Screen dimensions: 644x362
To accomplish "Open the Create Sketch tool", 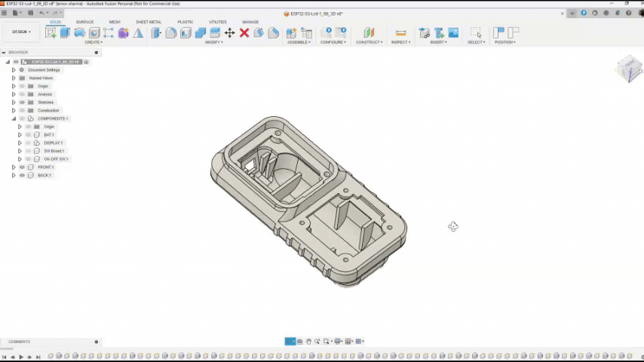I will (x=51, y=33).
